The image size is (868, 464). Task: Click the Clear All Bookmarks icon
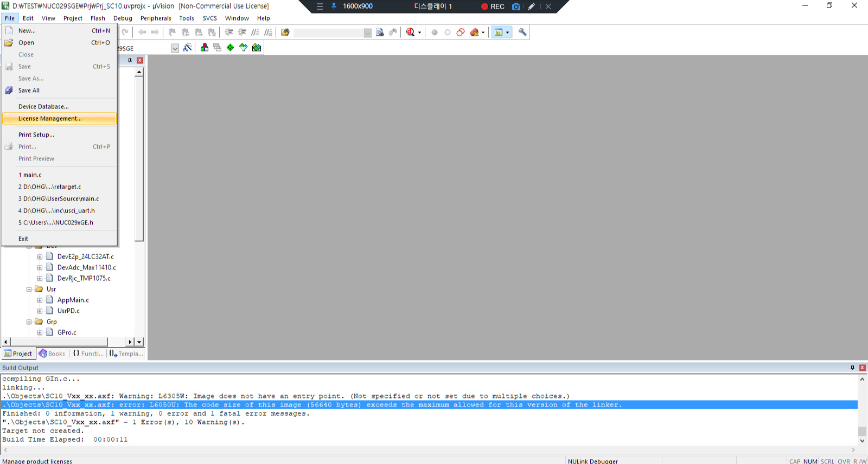[x=212, y=32]
